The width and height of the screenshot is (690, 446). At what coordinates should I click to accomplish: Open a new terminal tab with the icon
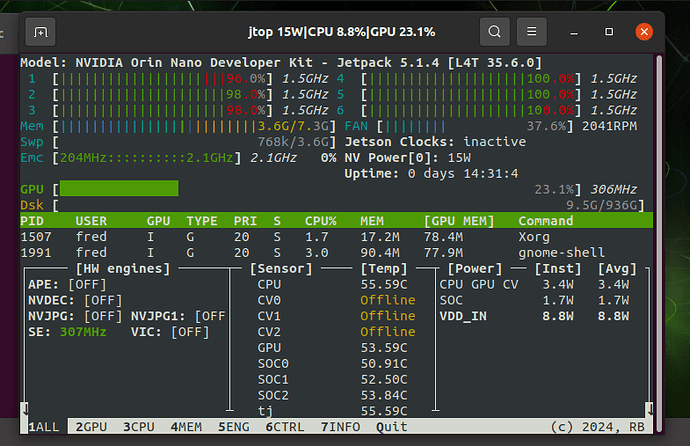(x=40, y=32)
